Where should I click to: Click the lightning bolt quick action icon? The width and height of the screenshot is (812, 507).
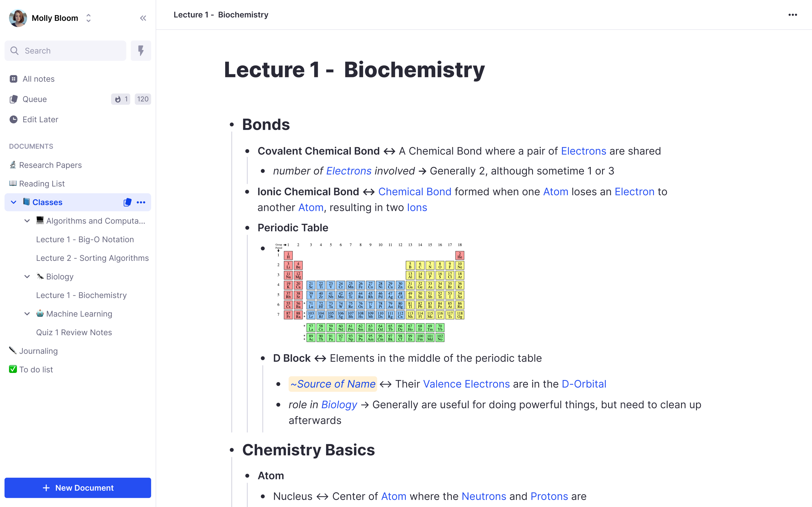tap(141, 51)
